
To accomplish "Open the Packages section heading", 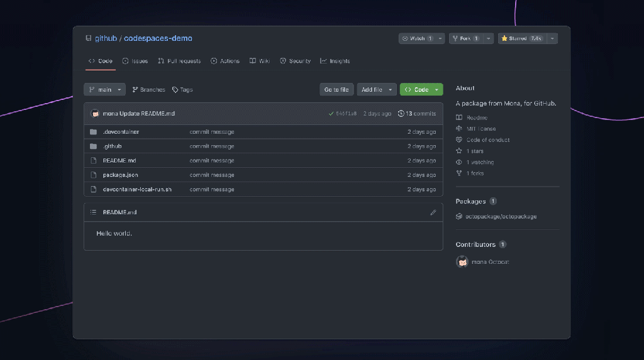I will click(x=470, y=201).
